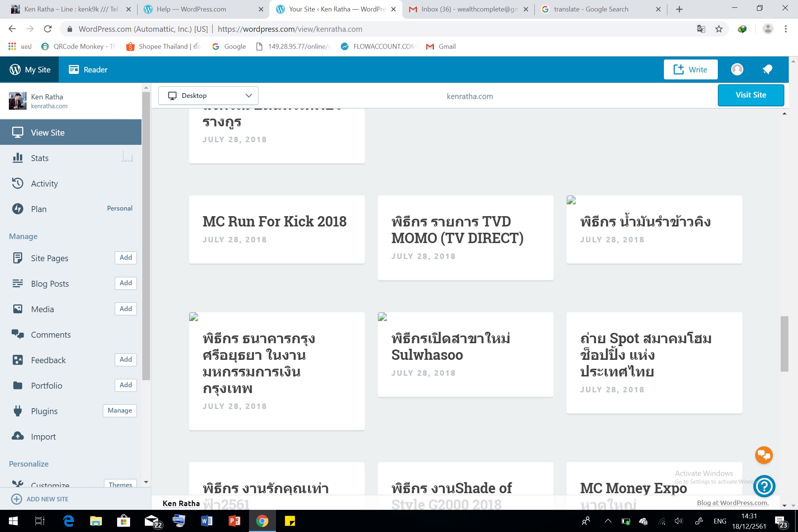The image size is (798, 532).
Task: Bookmark page with the star icon
Action: [x=719, y=29]
